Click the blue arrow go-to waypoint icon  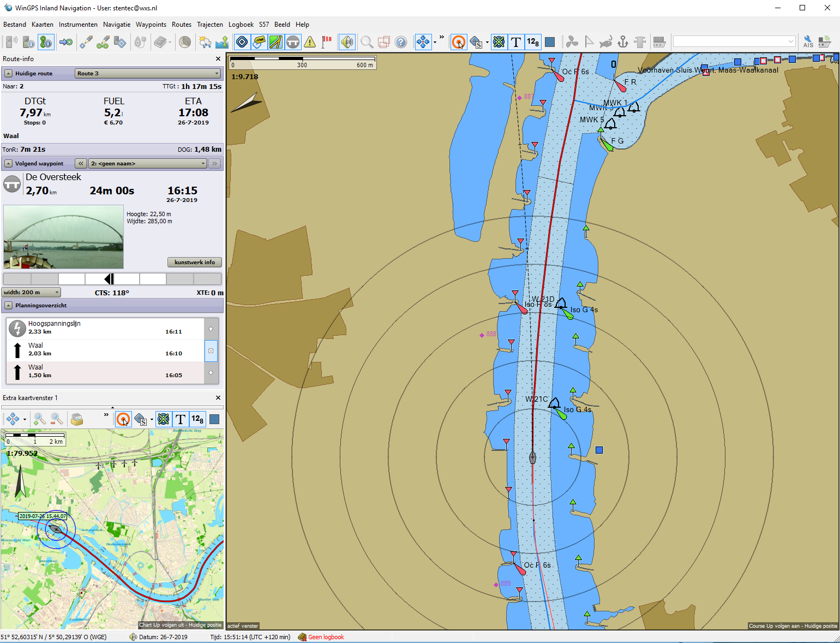[x=66, y=42]
